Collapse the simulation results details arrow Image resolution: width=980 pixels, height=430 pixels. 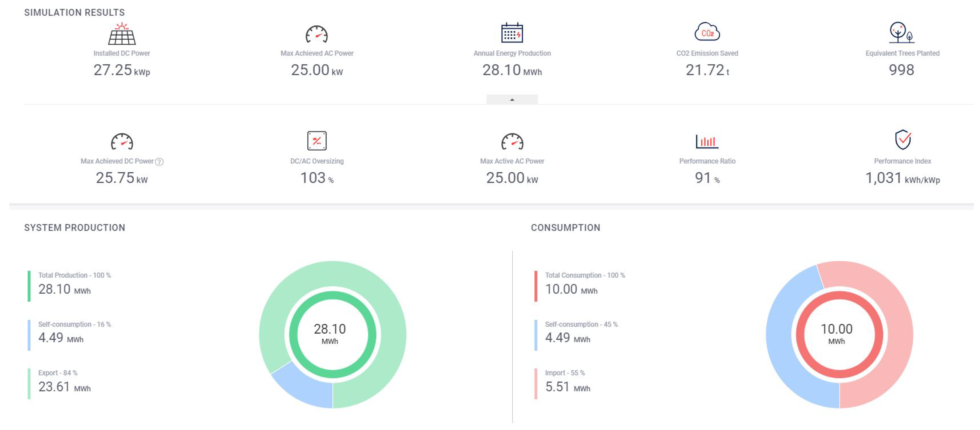512,100
